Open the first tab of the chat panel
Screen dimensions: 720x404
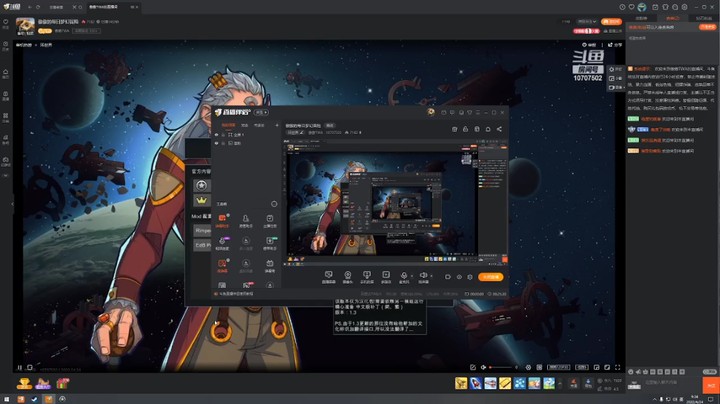pos(641,18)
